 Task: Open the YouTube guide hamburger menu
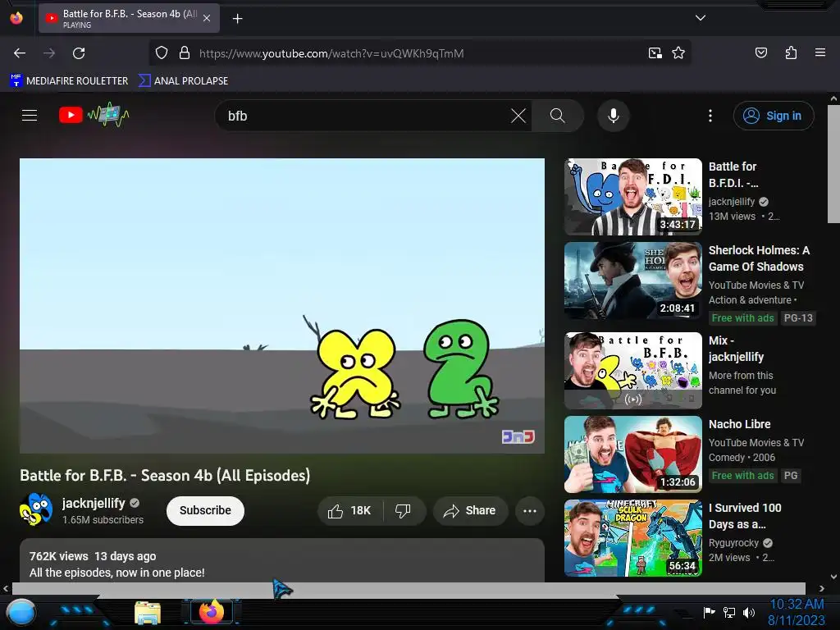point(30,115)
